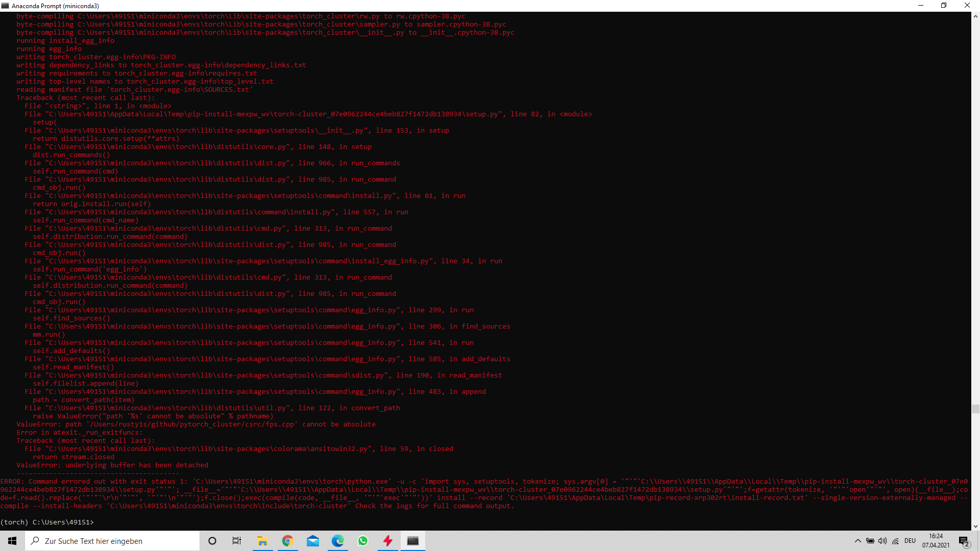Click the taskbar search field

click(112, 541)
